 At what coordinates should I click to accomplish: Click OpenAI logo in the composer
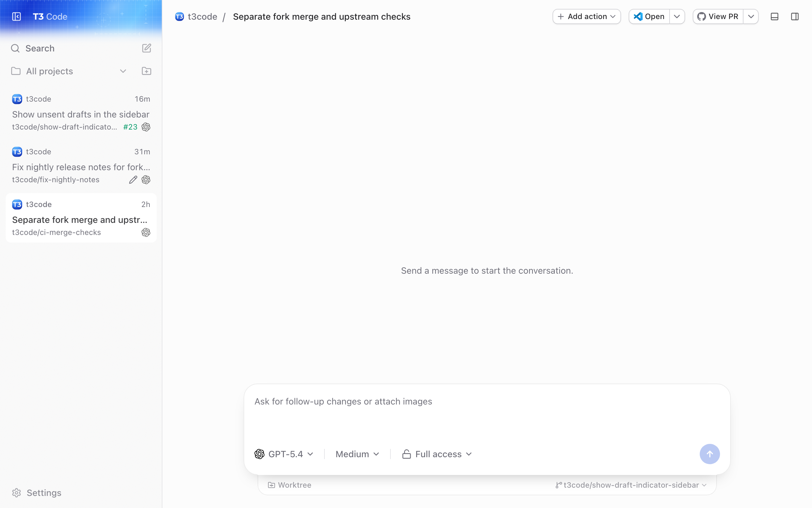pyautogui.click(x=259, y=454)
